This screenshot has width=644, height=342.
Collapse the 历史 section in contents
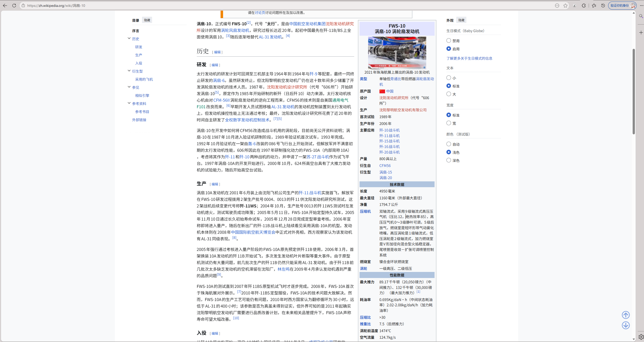click(x=129, y=38)
